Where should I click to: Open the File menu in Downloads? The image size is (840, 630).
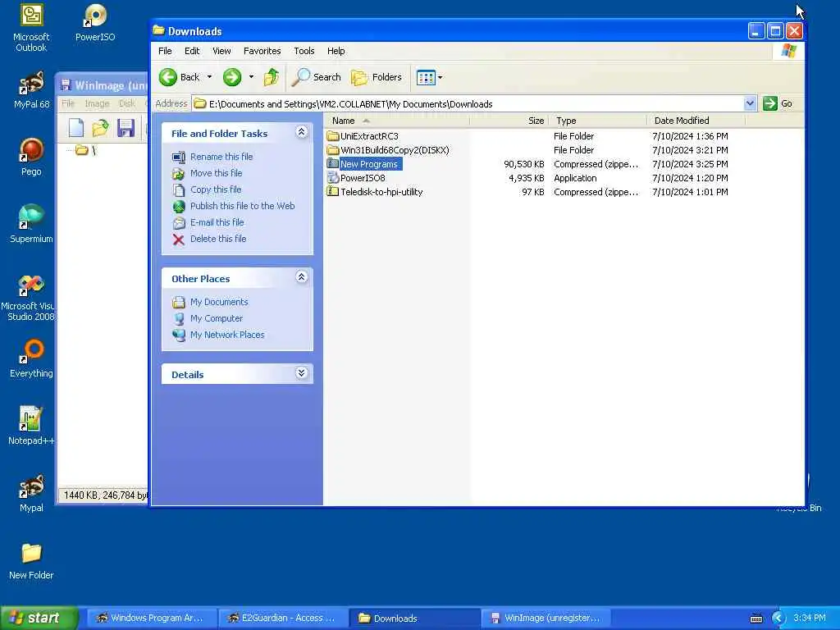[x=165, y=51]
